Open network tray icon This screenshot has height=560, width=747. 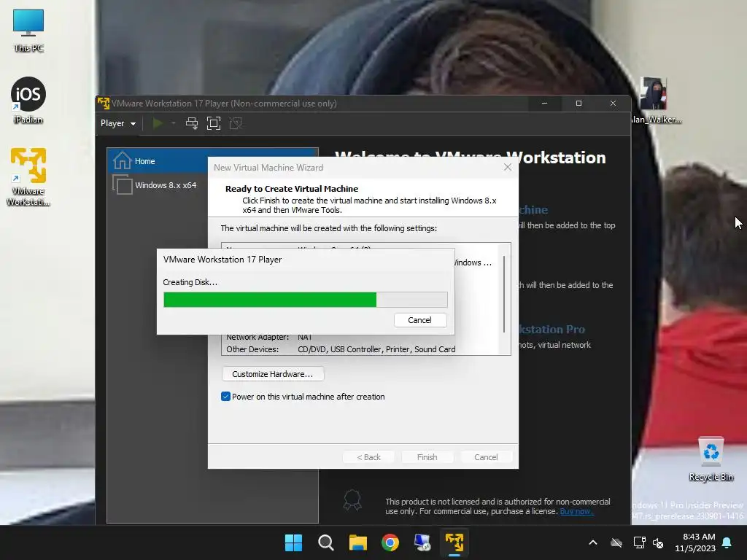(x=639, y=542)
